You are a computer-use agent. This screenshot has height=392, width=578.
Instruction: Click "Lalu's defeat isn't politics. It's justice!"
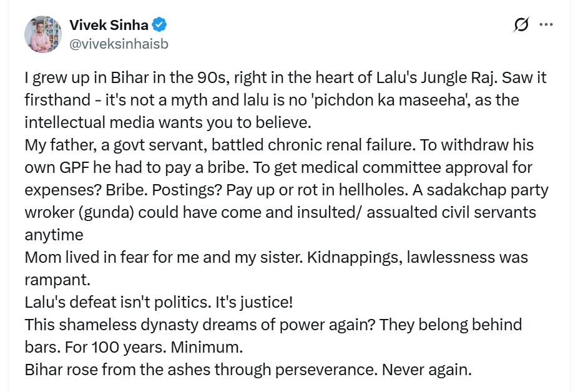pos(159,302)
